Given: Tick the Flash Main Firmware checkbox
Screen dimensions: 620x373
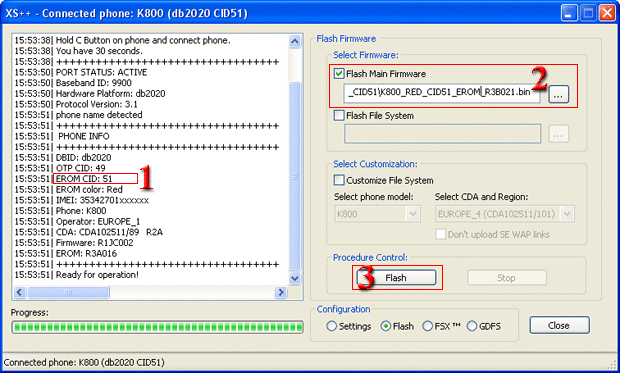Looking at the screenshot, I should click(x=339, y=74).
